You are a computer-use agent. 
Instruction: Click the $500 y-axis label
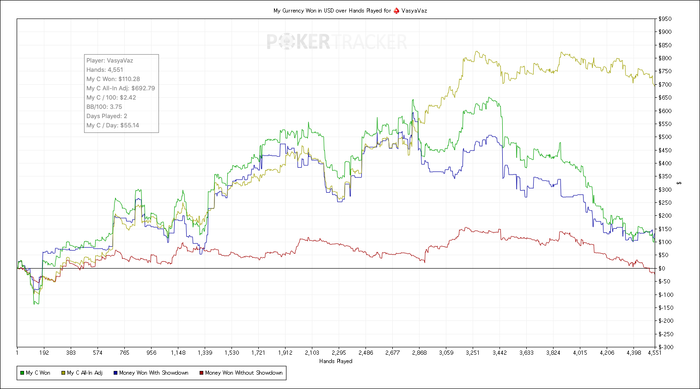[x=665, y=137]
